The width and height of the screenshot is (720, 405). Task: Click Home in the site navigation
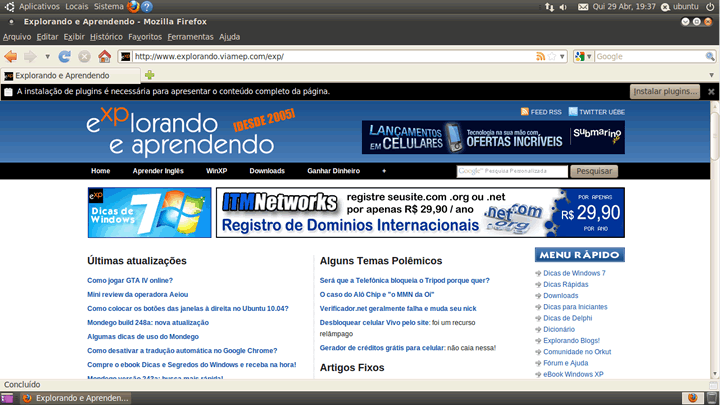click(100, 171)
